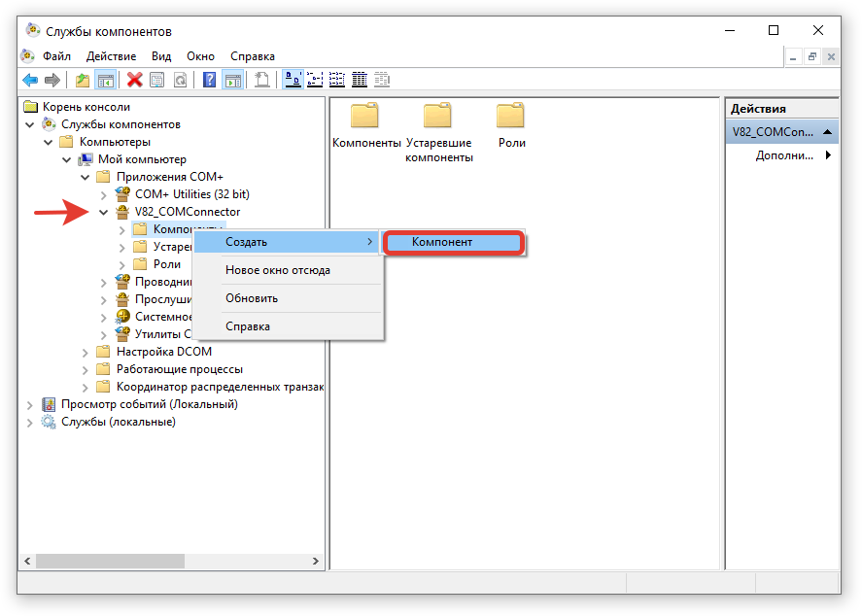Collapse the V82_COMConnector tree node

[103, 212]
